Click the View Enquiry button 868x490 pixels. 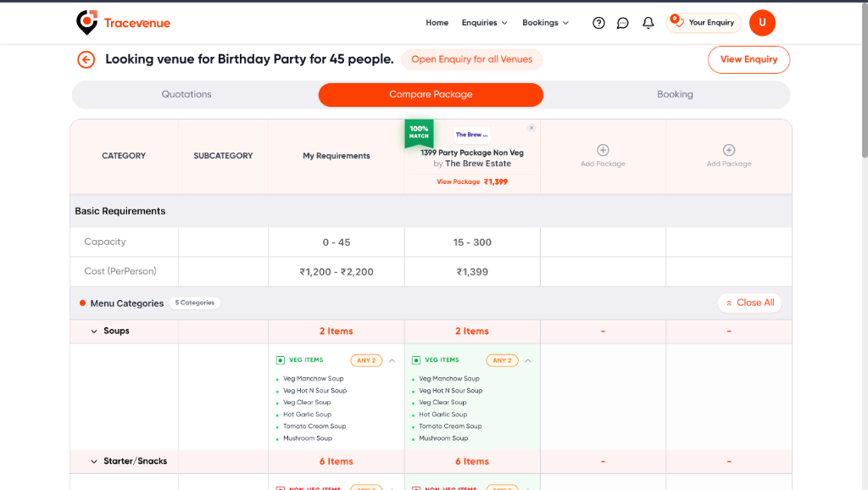point(748,59)
